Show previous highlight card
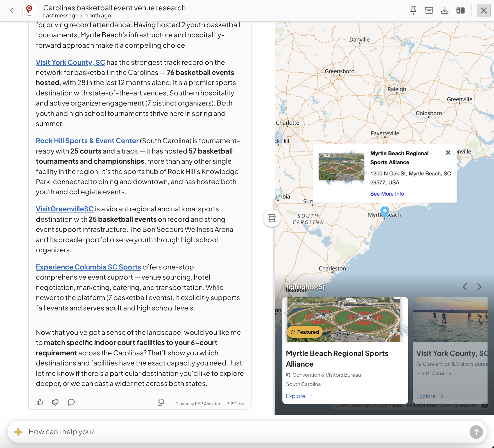 [x=465, y=287]
